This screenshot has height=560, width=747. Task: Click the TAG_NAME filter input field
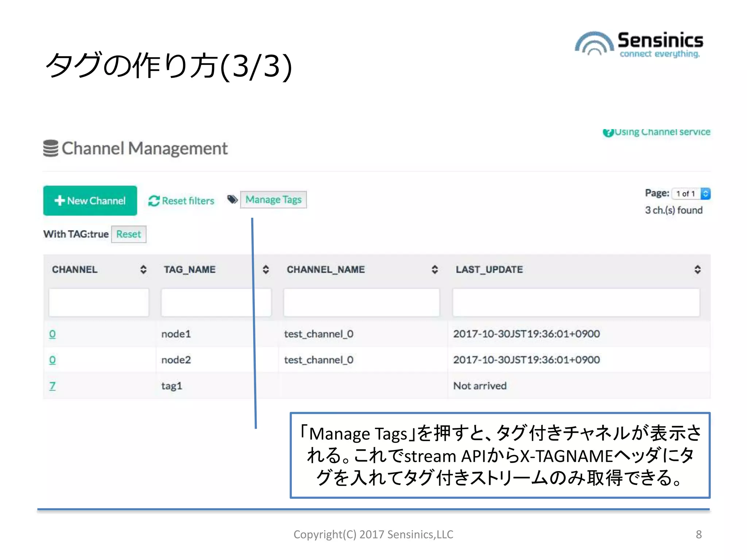[x=206, y=302]
